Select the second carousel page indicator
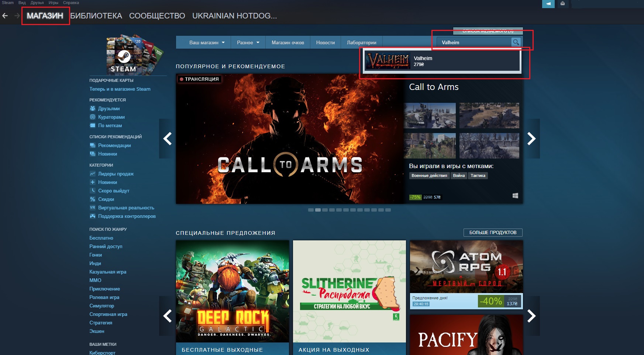This screenshot has height=355, width=644. click(x=318, y=210)
